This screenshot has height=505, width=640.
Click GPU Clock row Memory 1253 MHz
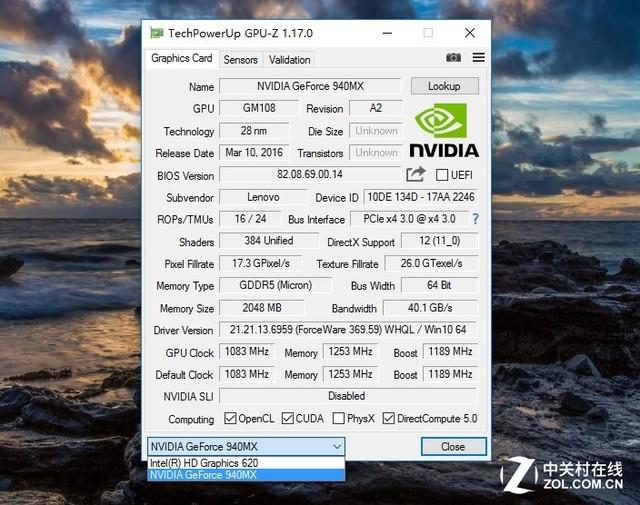350,351
